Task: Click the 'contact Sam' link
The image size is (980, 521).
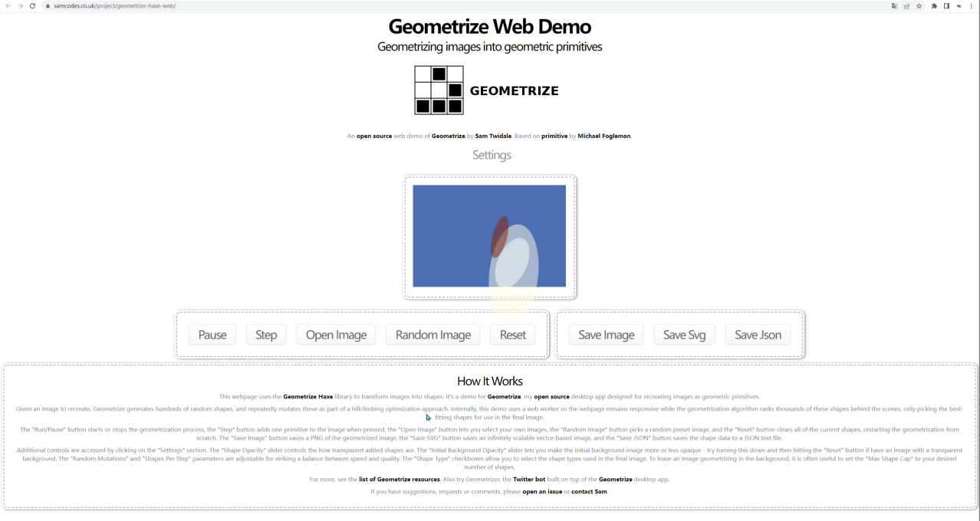Action: 590,492
